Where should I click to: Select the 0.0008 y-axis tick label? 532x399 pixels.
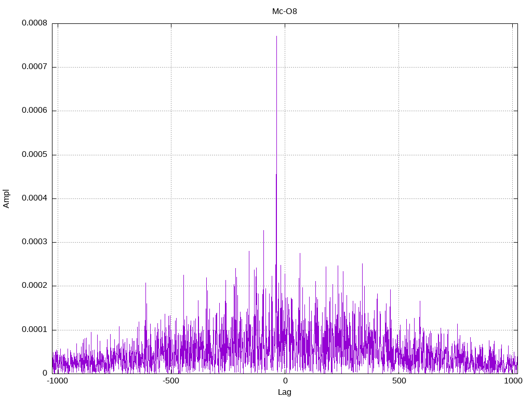click(x=34, y=23)
